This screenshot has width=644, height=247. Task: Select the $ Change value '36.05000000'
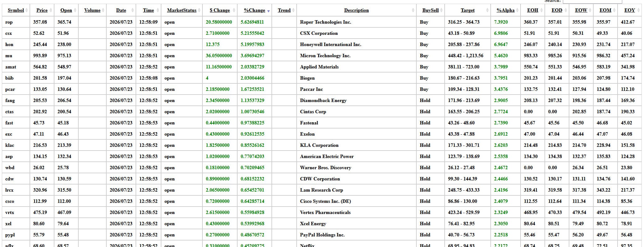click(x=219, y=56)
